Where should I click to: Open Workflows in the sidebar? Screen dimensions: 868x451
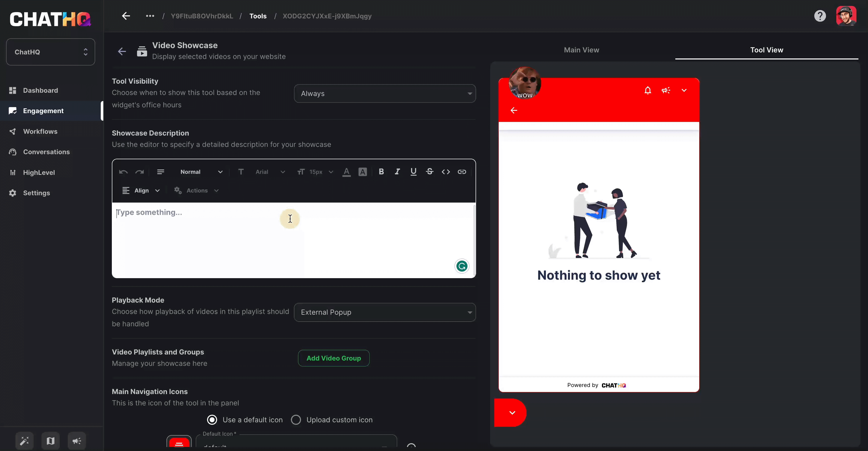(x=40, y=132)
